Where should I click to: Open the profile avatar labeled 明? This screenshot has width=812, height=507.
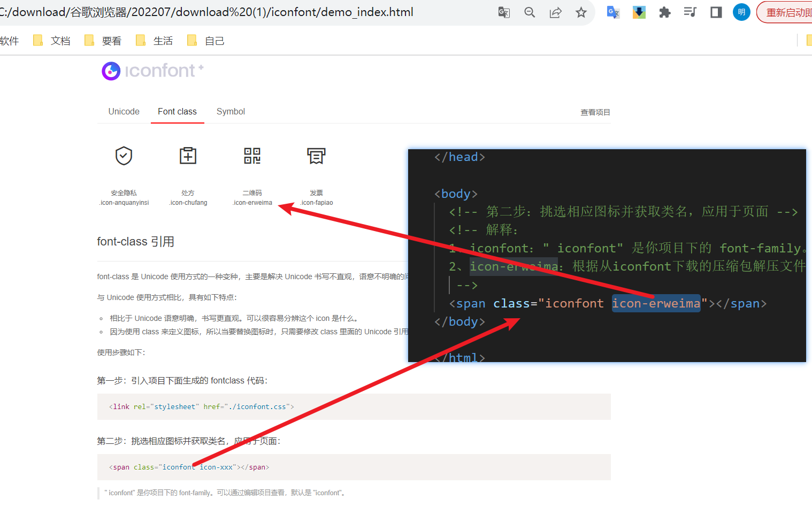(x=741, y=12)
